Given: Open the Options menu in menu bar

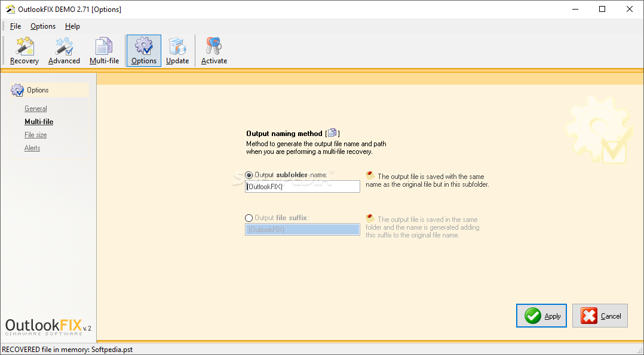Looking at the screenshot, I should click(43, 26).
